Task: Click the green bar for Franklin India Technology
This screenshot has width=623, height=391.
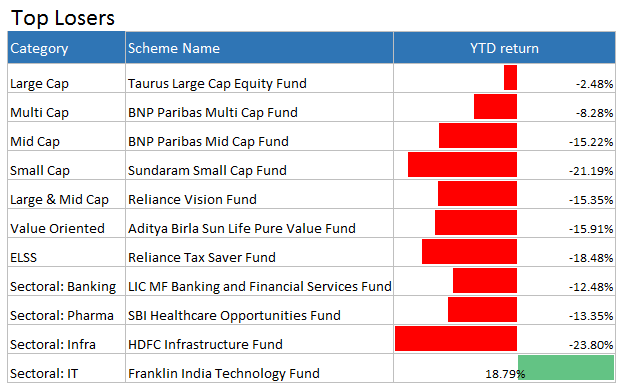Action: click(566, 368)
